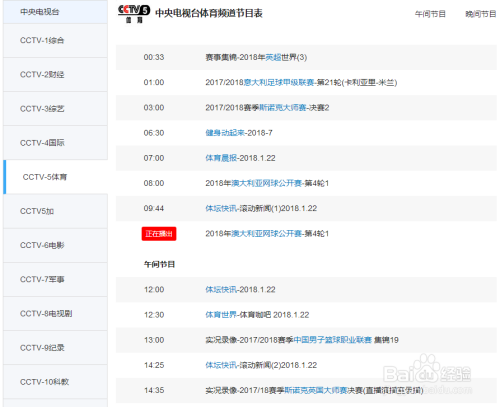Click the 08:00 time entry

click(154, 183)
